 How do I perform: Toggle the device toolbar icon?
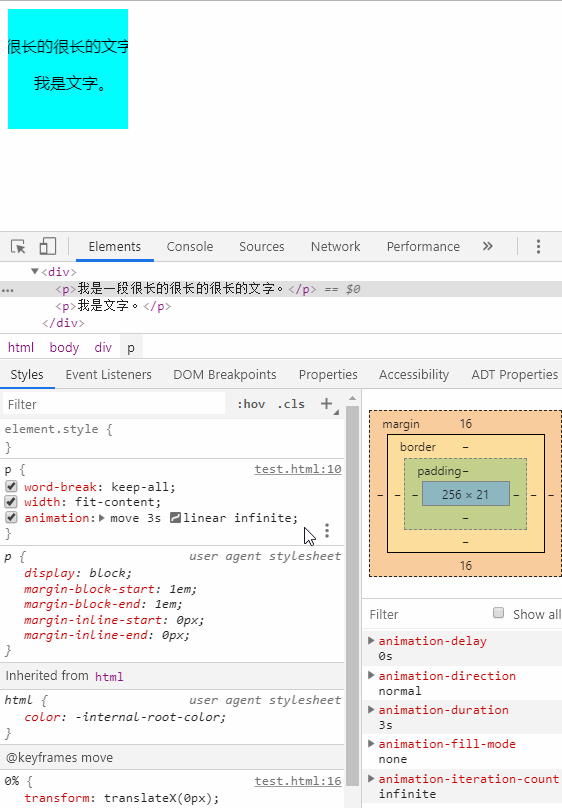(48, 246)
